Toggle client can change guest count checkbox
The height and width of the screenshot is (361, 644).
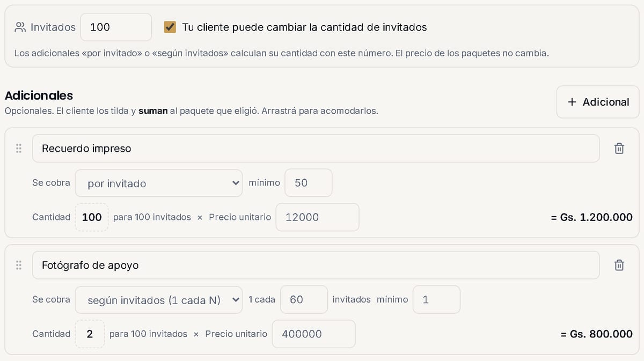point(170,27)
